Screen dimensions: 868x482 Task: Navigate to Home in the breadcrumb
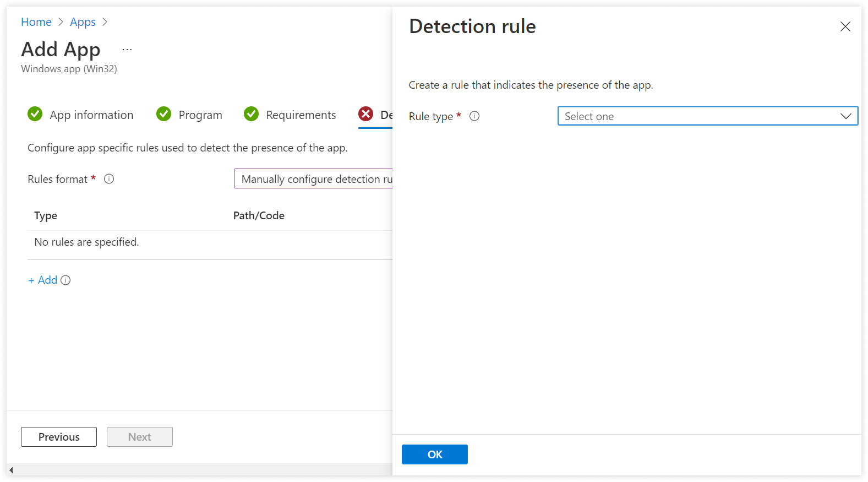click(x=36, y=22)
